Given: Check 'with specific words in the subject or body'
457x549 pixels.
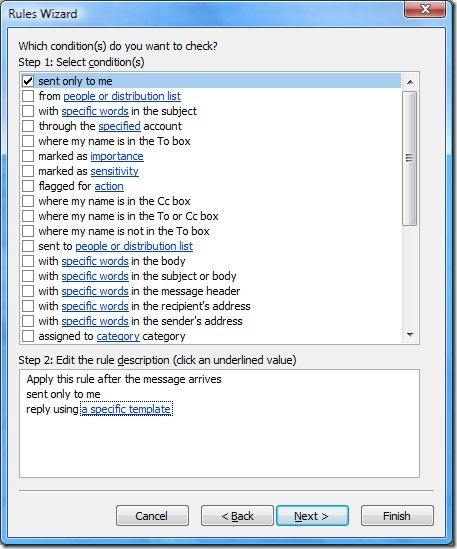Looking at the screenshot, I should pos(28,276).
